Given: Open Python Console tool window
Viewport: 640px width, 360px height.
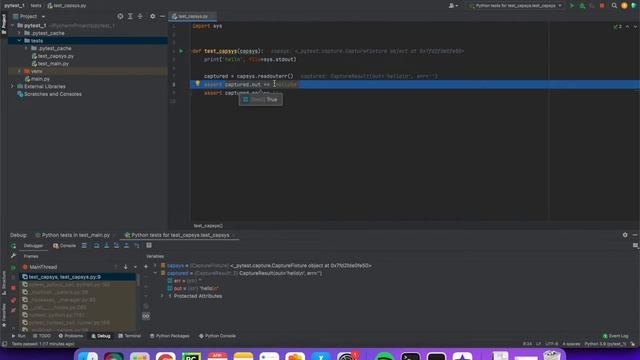Looking at the screenshot, I should coord(217,336).
